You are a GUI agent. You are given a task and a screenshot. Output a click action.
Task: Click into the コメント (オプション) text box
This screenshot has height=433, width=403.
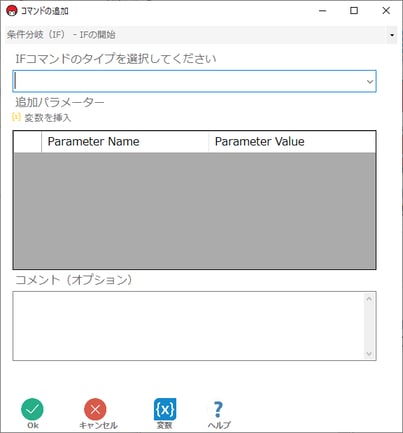click(x=189, y=326)
